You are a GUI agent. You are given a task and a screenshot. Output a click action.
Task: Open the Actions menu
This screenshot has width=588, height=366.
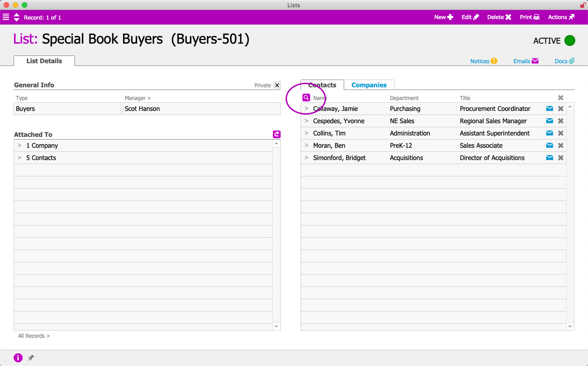pyautogui.click(x=561, y=17)
